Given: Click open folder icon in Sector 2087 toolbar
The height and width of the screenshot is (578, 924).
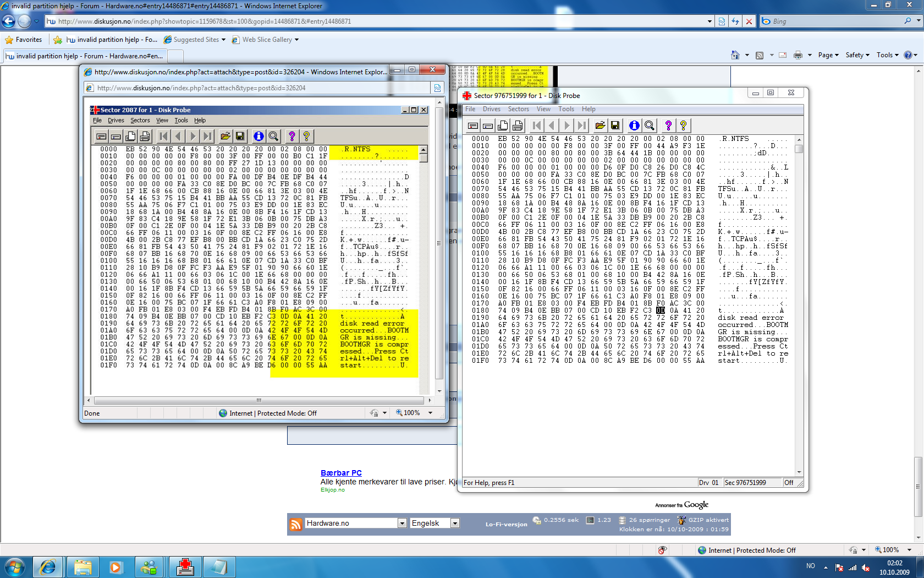Looking at the screenshot, I should coord(225,136).
